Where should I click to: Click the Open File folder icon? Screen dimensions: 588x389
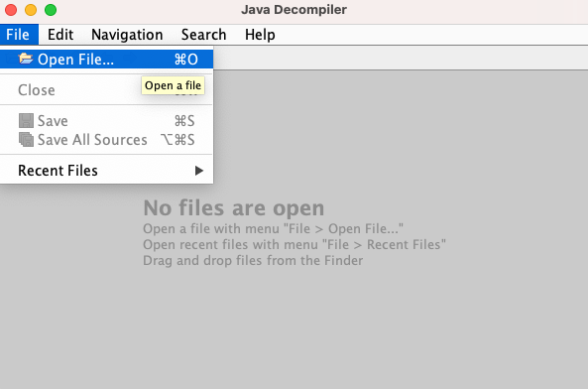point(26,59)
